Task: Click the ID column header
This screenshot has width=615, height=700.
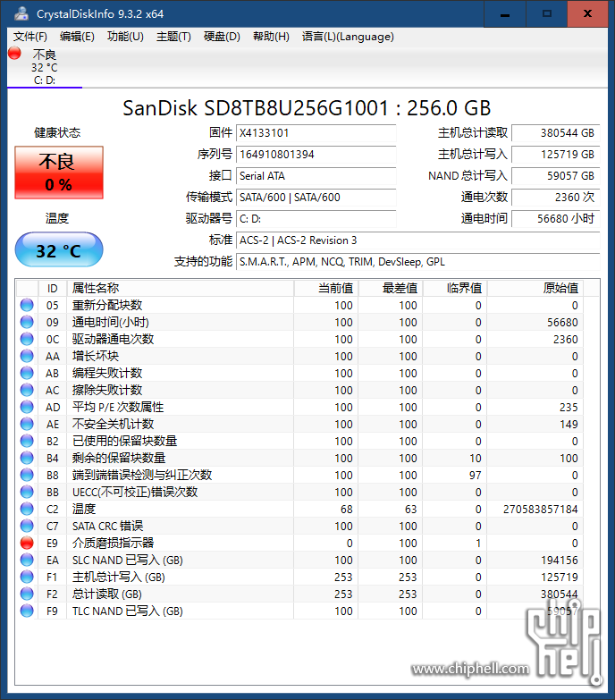Action: click(x=53, y=289)
